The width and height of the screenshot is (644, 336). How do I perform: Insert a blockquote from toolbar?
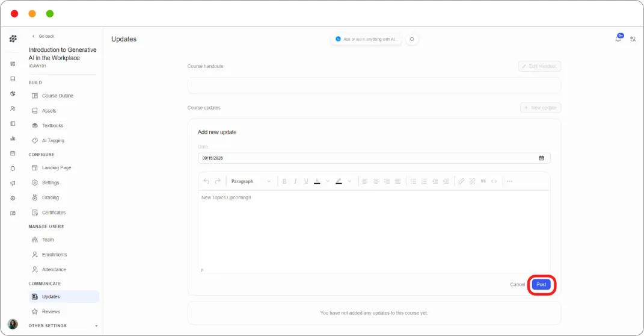pyautogui.click(x=483, y=181)
